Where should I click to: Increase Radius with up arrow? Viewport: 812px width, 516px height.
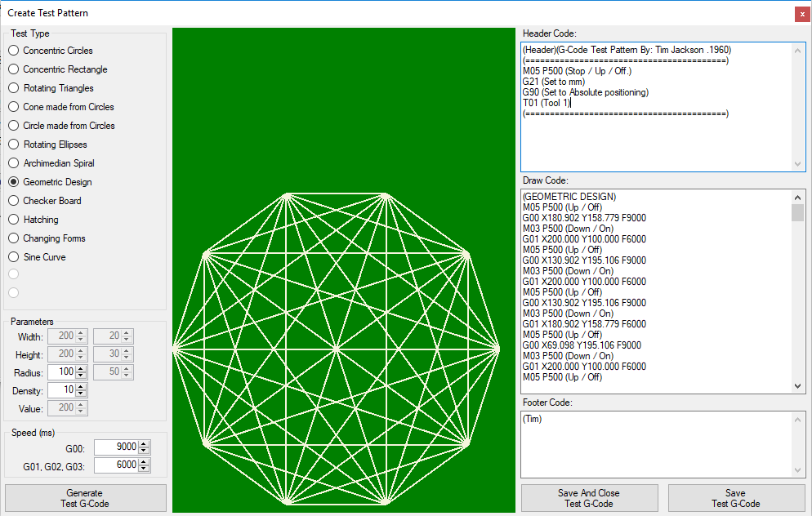point(81,368)
